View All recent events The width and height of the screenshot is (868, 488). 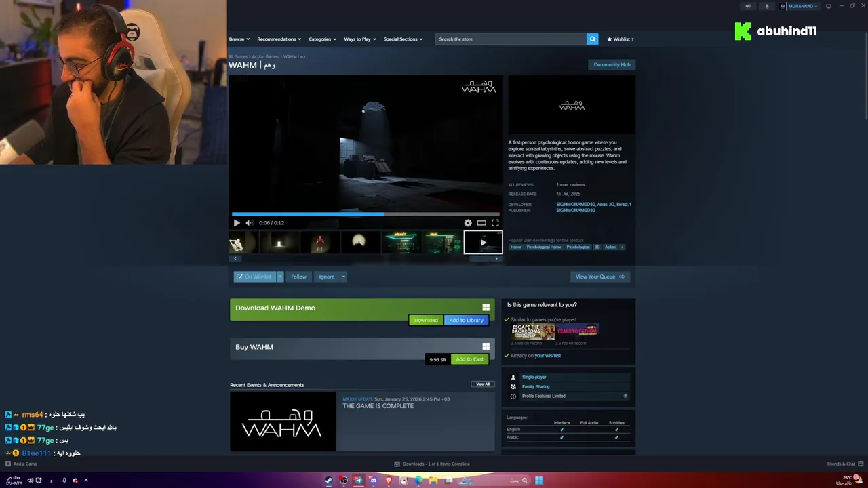coord(483,384)
